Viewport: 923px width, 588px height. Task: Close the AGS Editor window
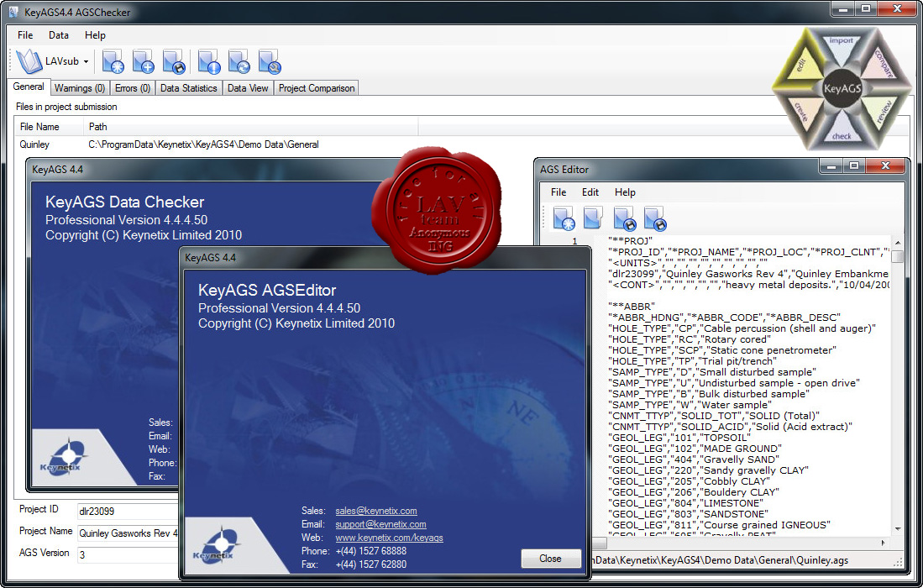coord(885,167)
